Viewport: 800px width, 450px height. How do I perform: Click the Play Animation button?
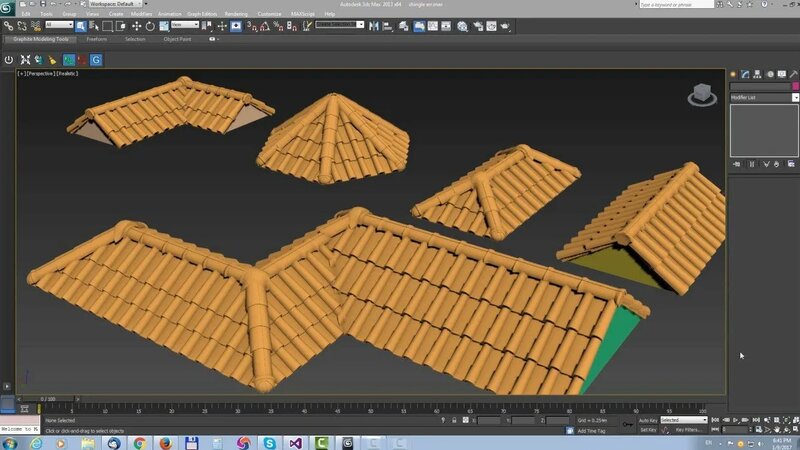(x=735, y=420)
